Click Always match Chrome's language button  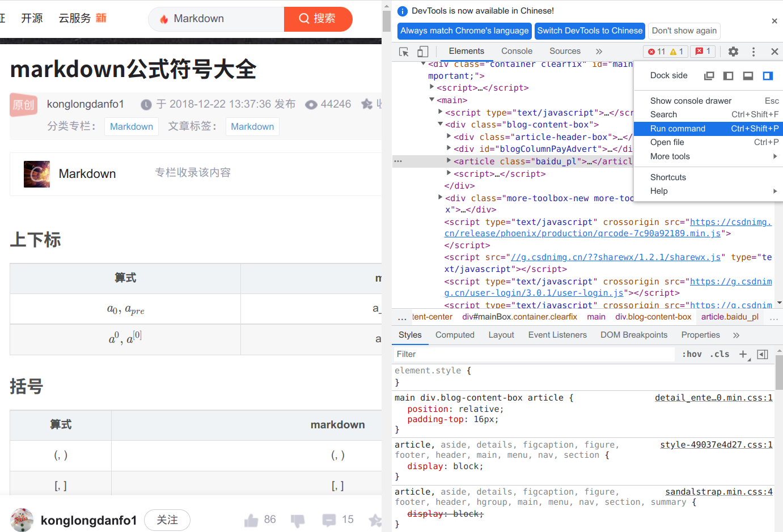pyautogui.click(x=464, y=31)
